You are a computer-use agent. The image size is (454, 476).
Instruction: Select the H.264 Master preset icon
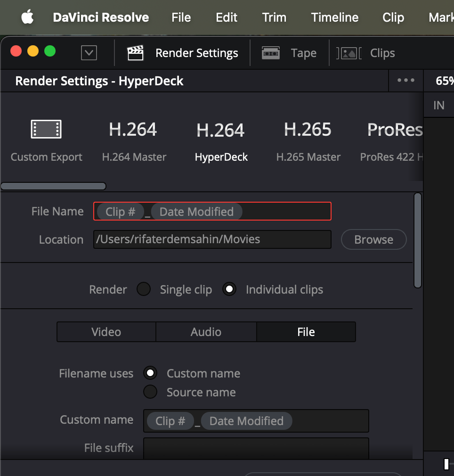pyautogui.click(x=133, y=129)
